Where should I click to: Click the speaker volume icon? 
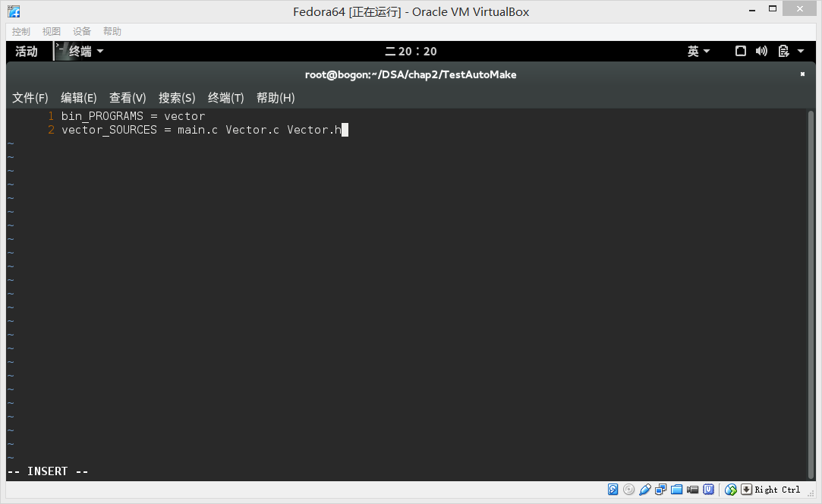click(x=761, y=51)
